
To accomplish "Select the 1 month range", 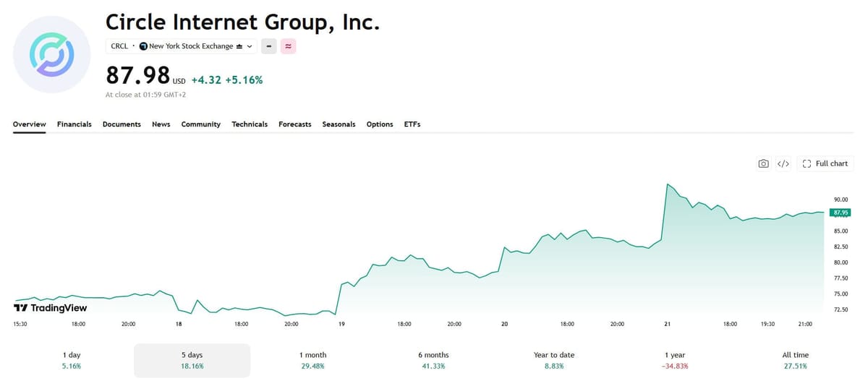I will (313, 360).
